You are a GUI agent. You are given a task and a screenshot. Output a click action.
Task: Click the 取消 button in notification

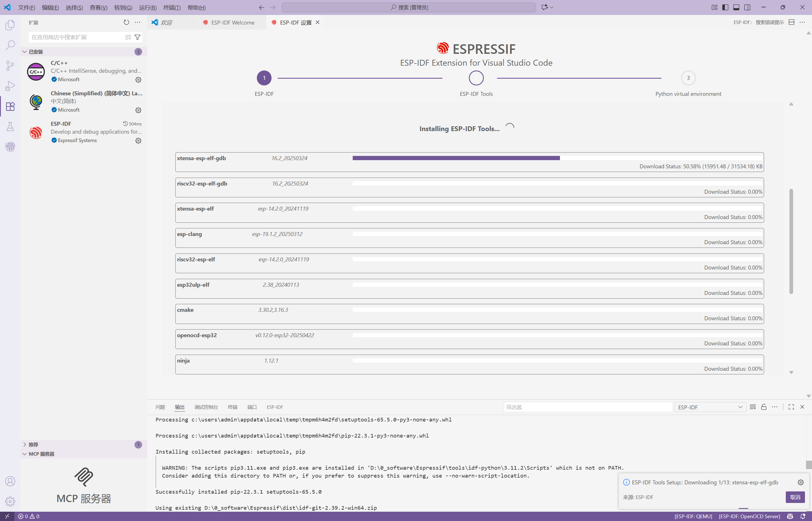coord(795,497)
